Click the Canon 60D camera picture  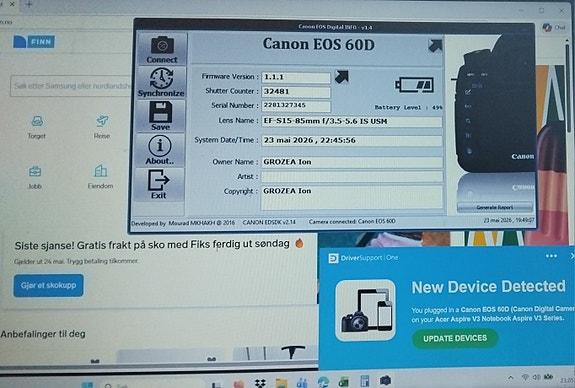(x=495, y=105)
